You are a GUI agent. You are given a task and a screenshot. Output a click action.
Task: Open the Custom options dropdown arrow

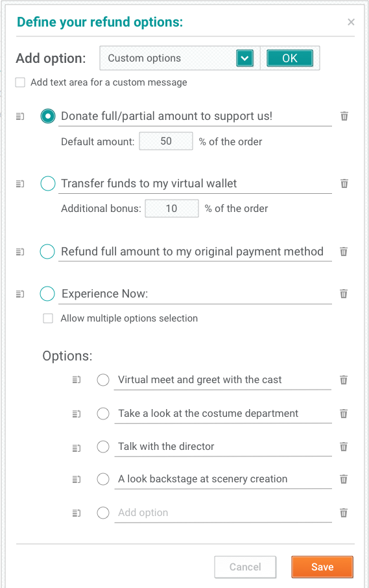[244, 58]
